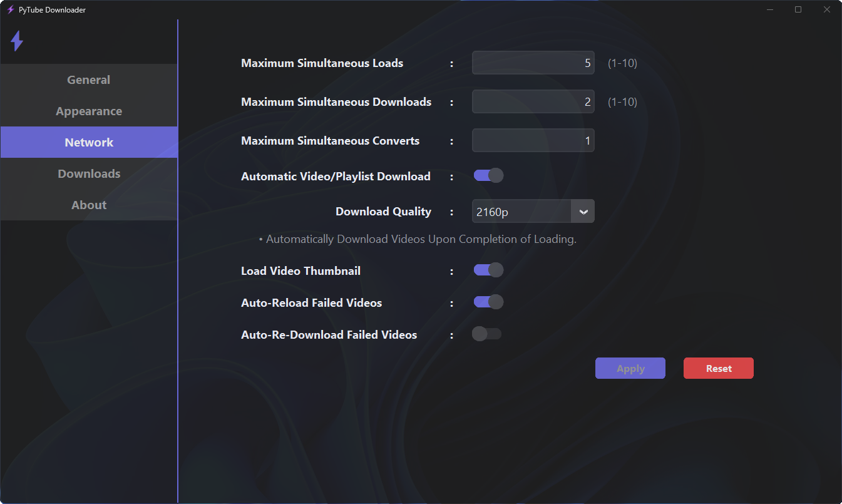
Task: Minimize the PyTube Downloader window
Action: click(x=770, y=9)
